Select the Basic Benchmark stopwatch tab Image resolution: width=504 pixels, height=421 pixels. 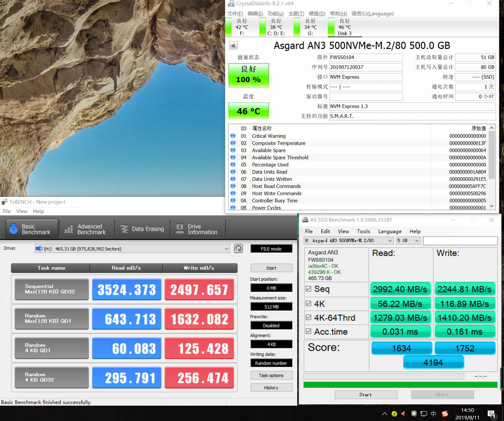[x=31, y=229]
